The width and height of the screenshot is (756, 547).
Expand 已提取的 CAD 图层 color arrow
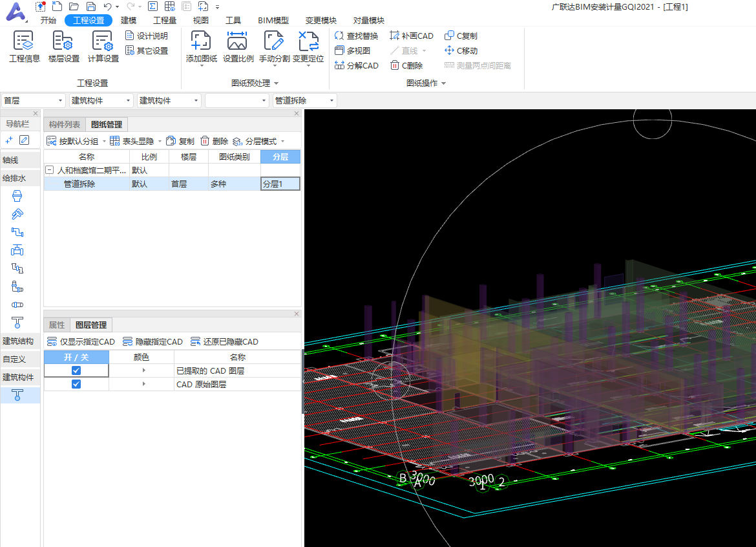pos(143,370)
